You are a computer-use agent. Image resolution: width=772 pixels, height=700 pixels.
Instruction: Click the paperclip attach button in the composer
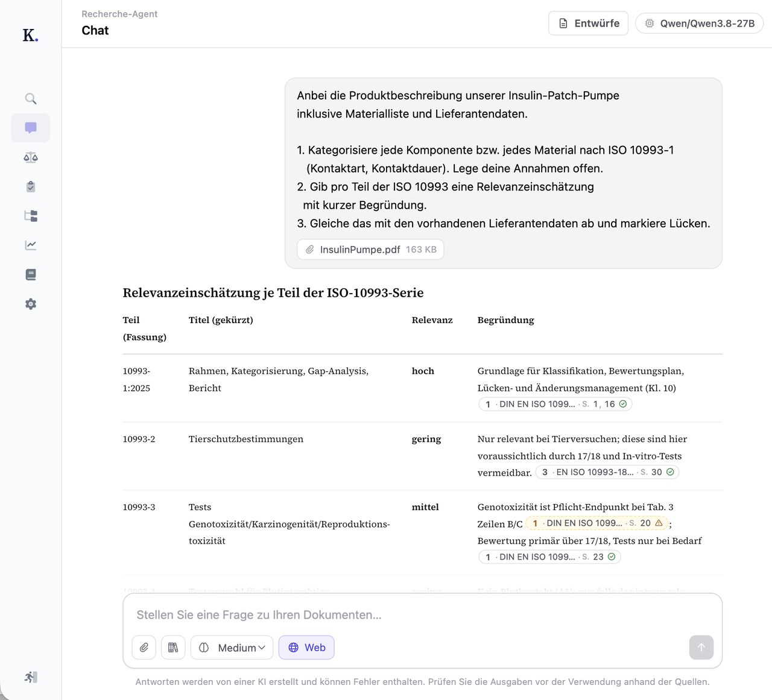click(144, 648)
